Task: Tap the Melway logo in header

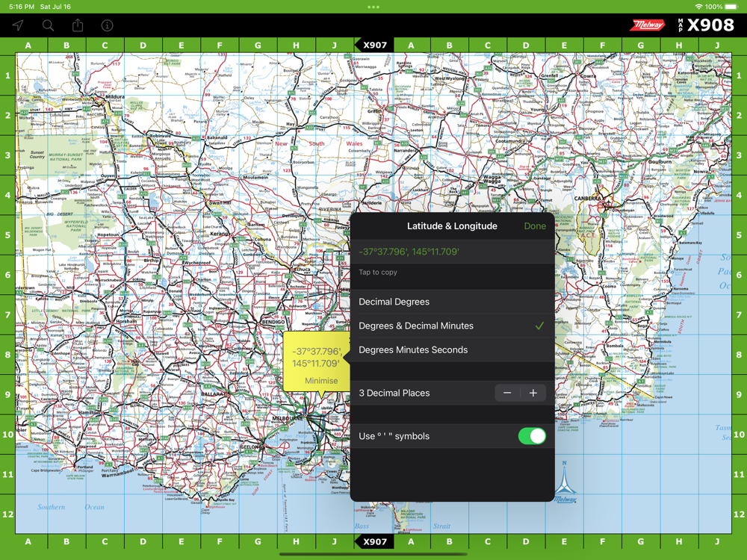Action: [x=647, y=25]
